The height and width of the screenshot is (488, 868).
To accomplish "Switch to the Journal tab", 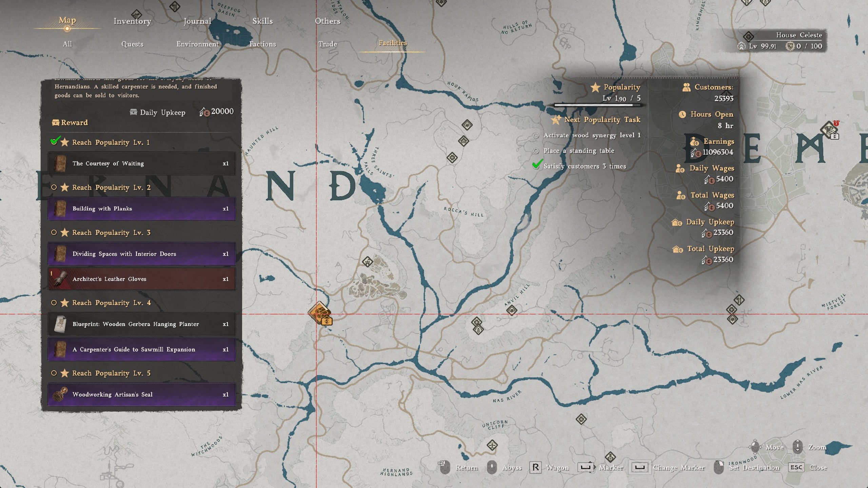I will pyautogui.click(x=197, y=21).
